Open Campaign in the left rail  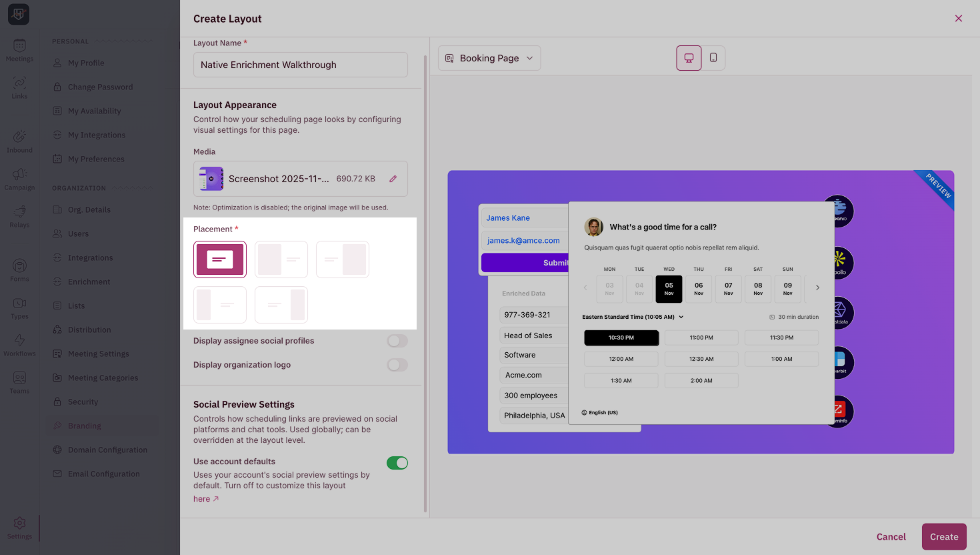coord(19,179)
